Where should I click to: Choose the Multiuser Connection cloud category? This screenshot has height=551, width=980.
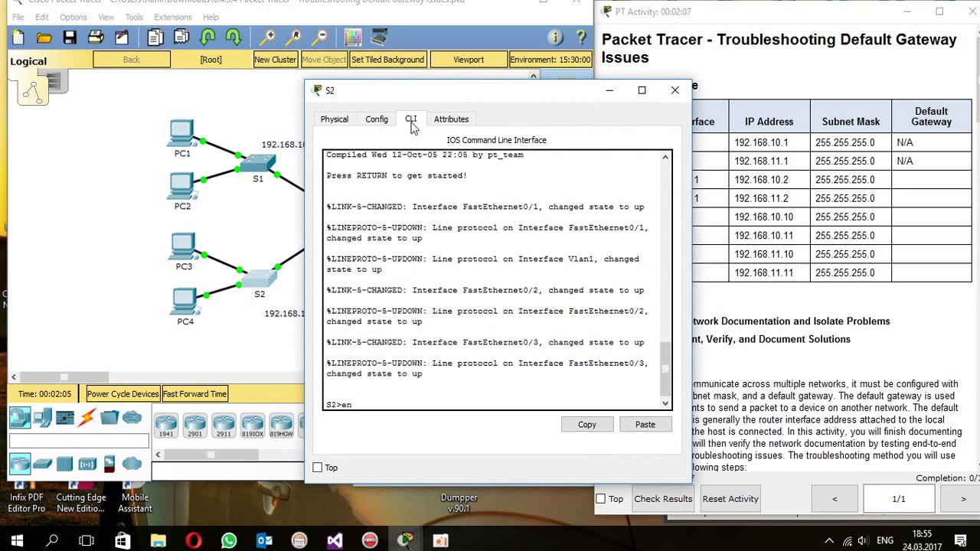[x=132, y=417]
